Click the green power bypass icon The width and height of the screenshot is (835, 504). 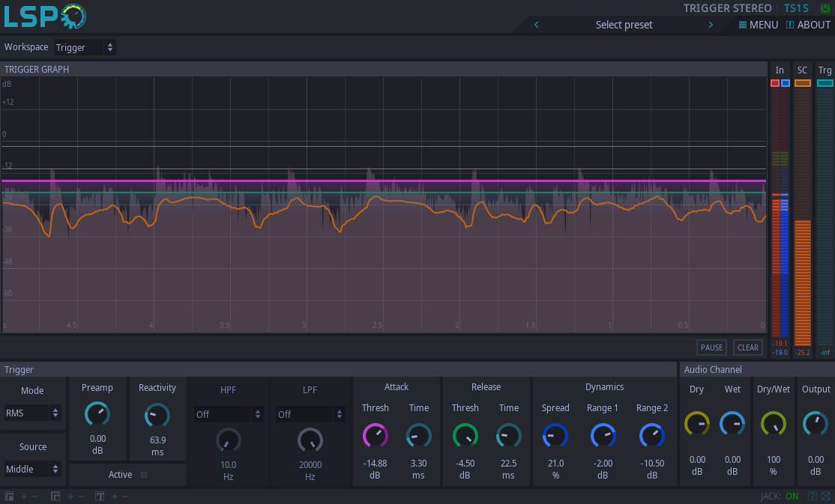825,8
